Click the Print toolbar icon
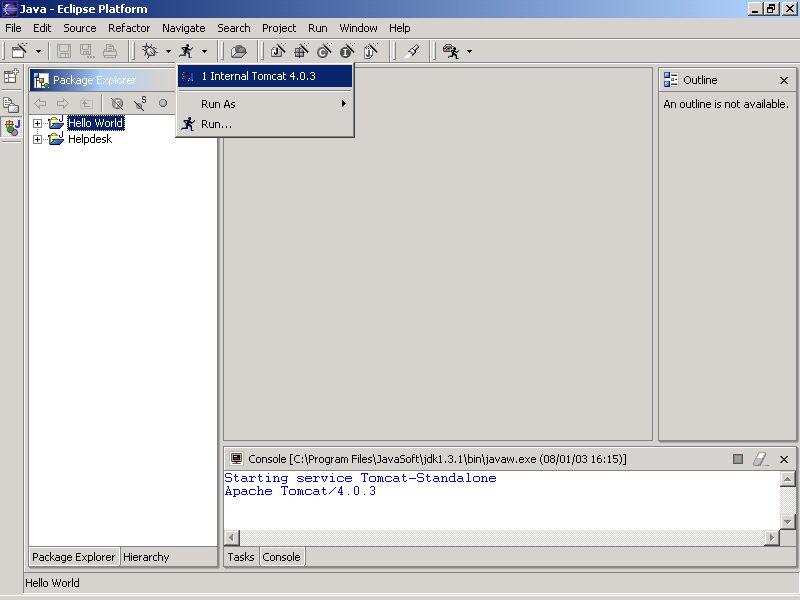This screenshot has height=600, width=800. [x=110, y=51]
